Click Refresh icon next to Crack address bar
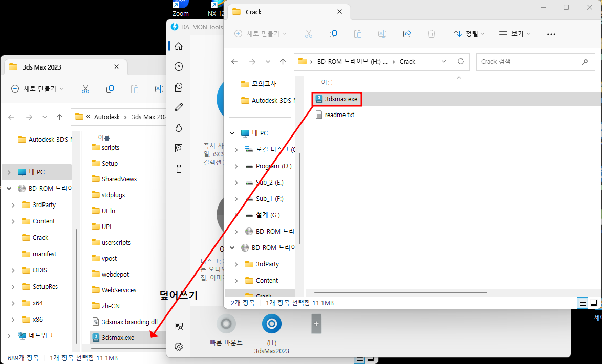 (461, 61)
